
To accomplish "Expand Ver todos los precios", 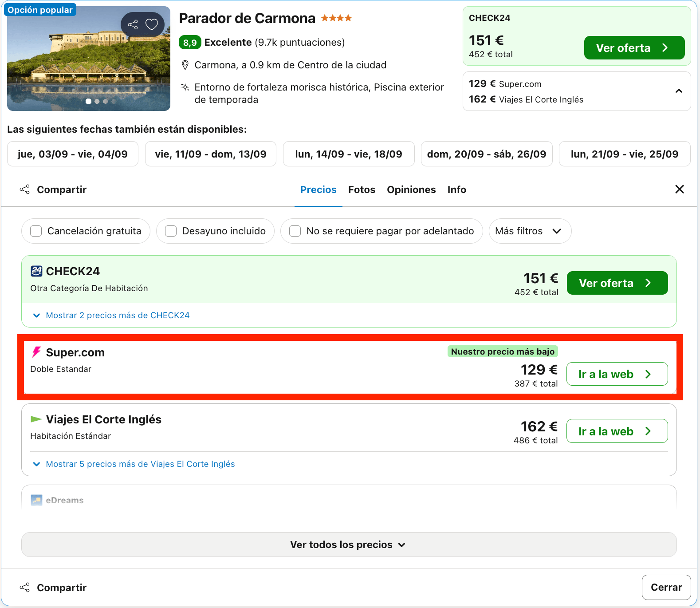I will (349, 545).
